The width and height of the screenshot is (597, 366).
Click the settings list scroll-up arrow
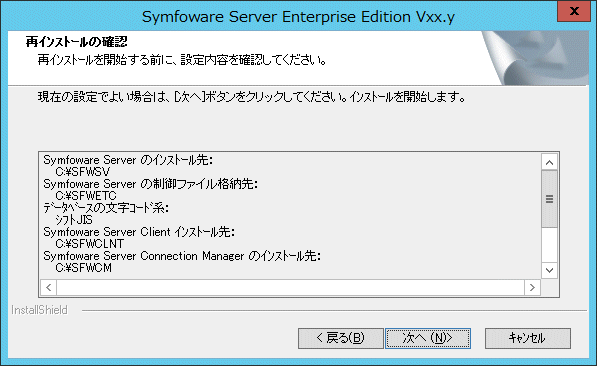pos(549,163)
